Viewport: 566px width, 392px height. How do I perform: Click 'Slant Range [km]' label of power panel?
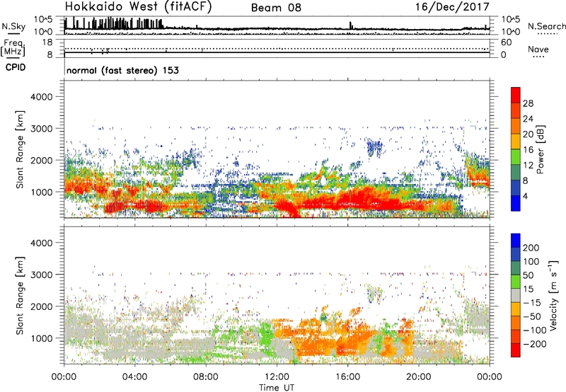tap(20, 150)
